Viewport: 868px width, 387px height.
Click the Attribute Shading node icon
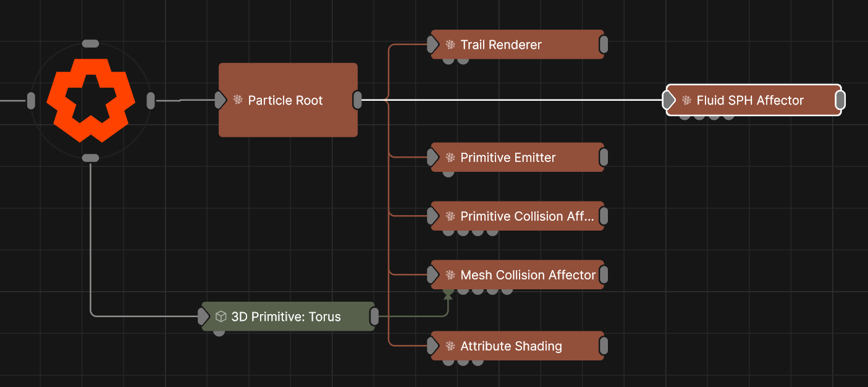[x=450, y=346]
